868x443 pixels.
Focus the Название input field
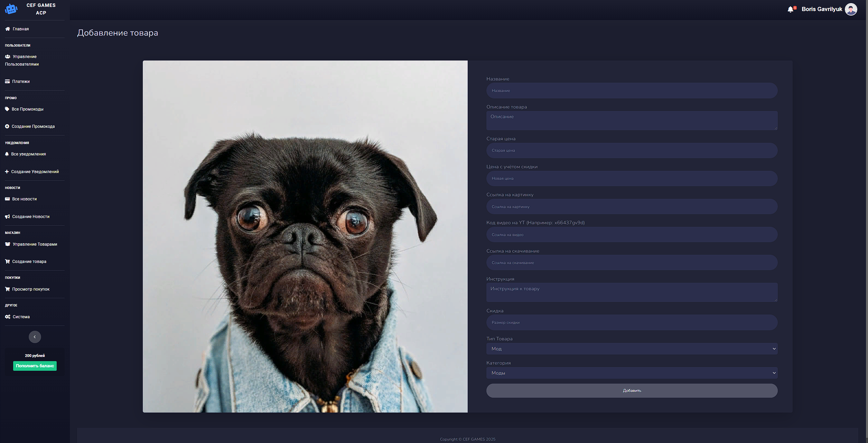pyautogui.click(x=632, y=91)
